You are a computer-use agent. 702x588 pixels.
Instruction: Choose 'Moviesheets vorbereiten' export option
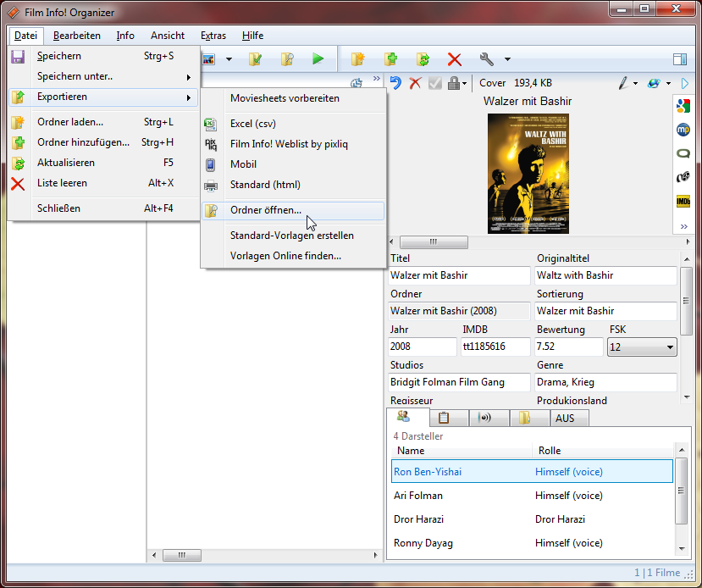tap(293, 98)
